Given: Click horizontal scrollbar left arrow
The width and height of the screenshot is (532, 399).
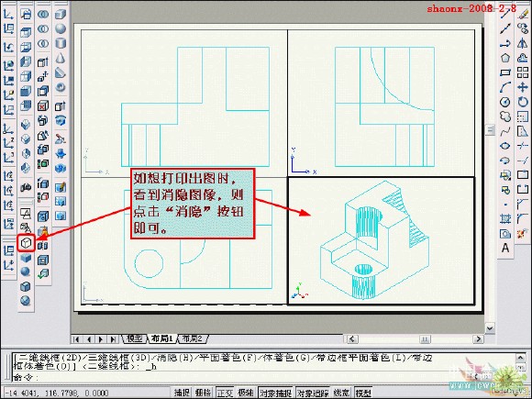Looking at the screenshot, I should (x=352, y=339).
